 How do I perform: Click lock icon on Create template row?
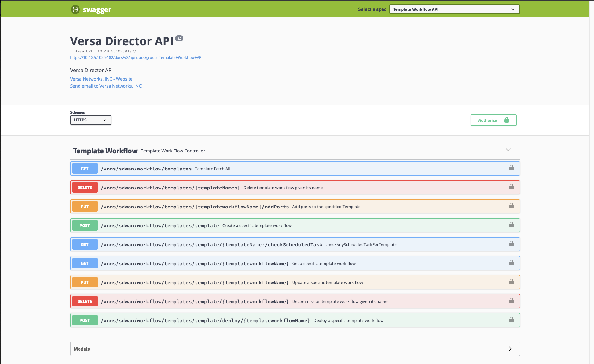click(511, 225)
